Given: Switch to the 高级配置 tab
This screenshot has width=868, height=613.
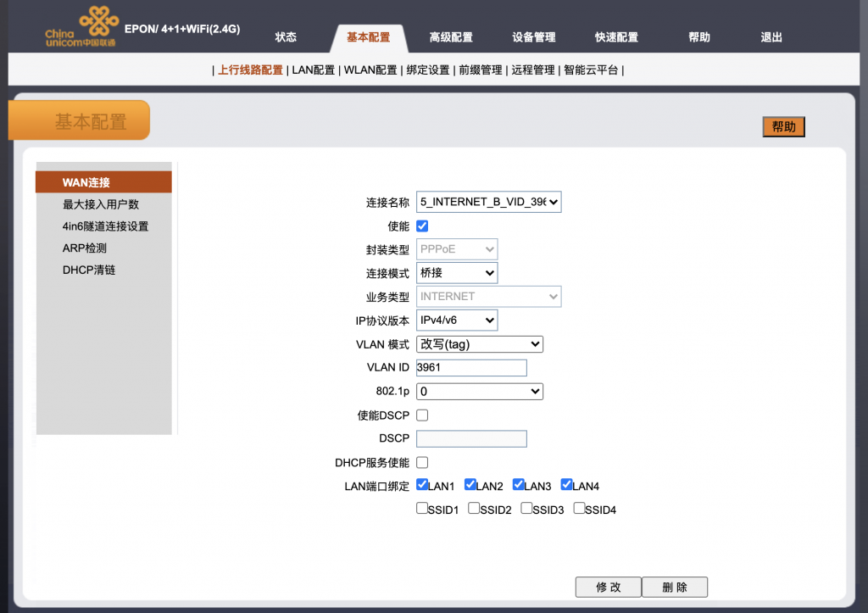Looking at the screenshot, I should click(x=451, y=37).
